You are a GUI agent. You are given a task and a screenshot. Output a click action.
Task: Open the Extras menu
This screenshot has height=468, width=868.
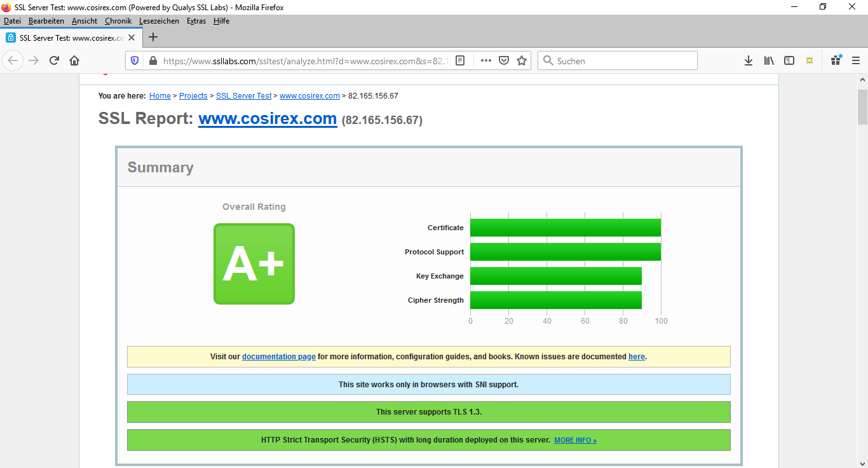coord(196,21)
